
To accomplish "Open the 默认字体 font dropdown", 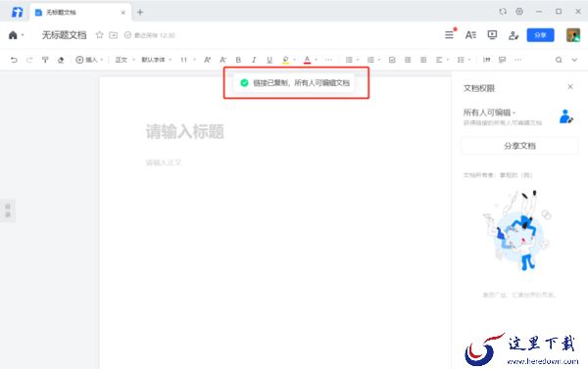I will [157, 60].
